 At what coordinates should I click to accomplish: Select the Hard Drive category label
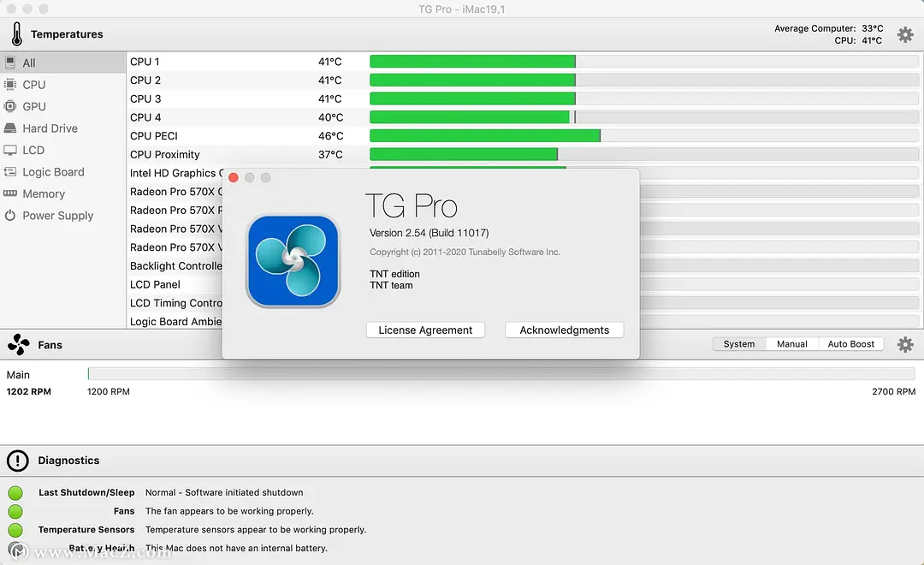click(x=50, y=128)
